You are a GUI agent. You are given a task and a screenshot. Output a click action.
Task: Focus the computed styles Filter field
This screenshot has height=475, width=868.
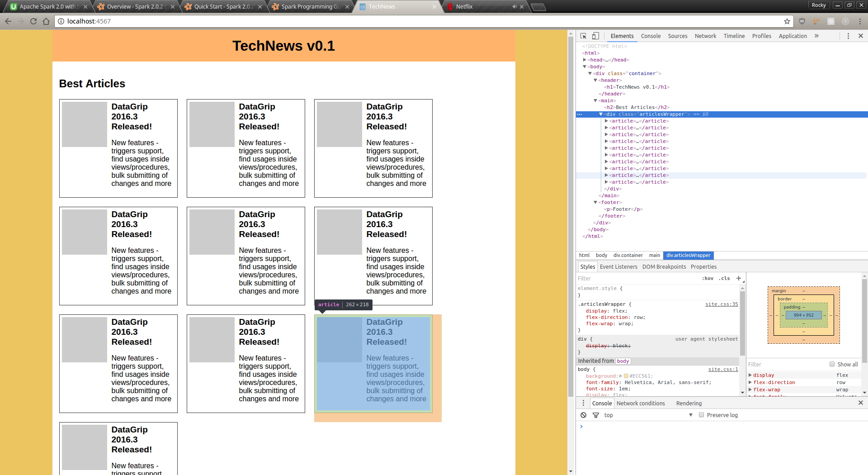click(x=787, y=364)
